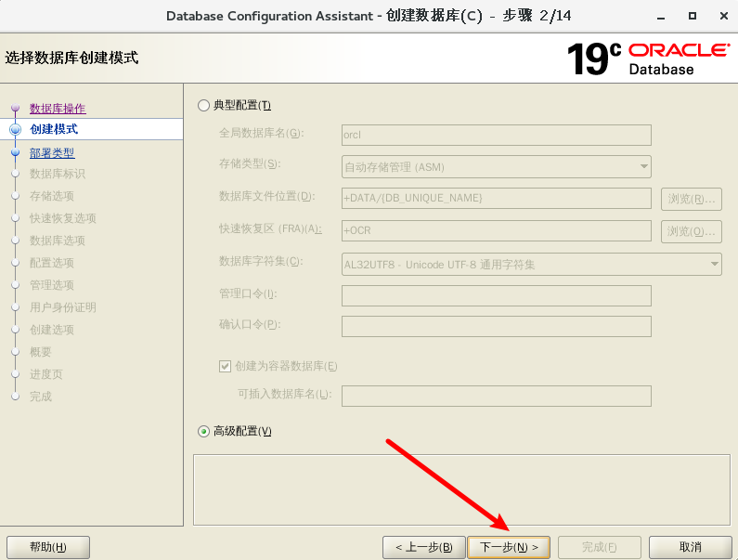Toggle the 创建为容器数据库 checkbox
The width and height of the screenshot is (738, 560).
(225, 366)
